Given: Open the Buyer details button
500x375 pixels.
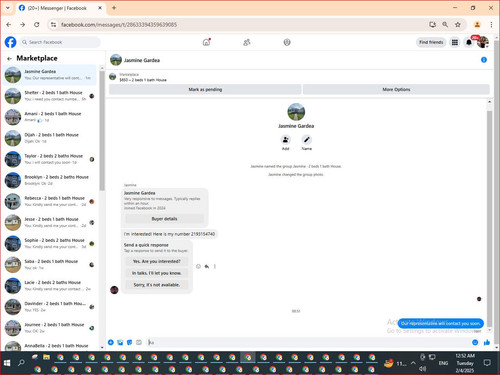Looking at the screenshot, I should pos(164,219).
